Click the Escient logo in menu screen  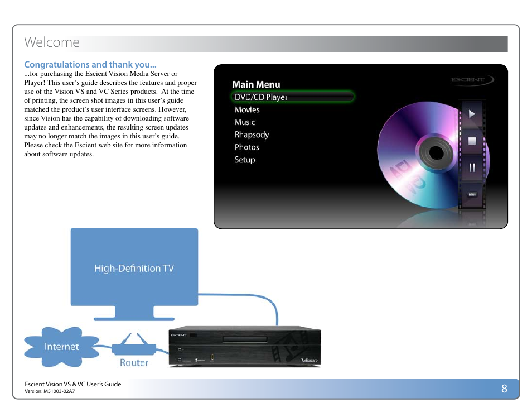pyautogui.click(x=472, y=79)
